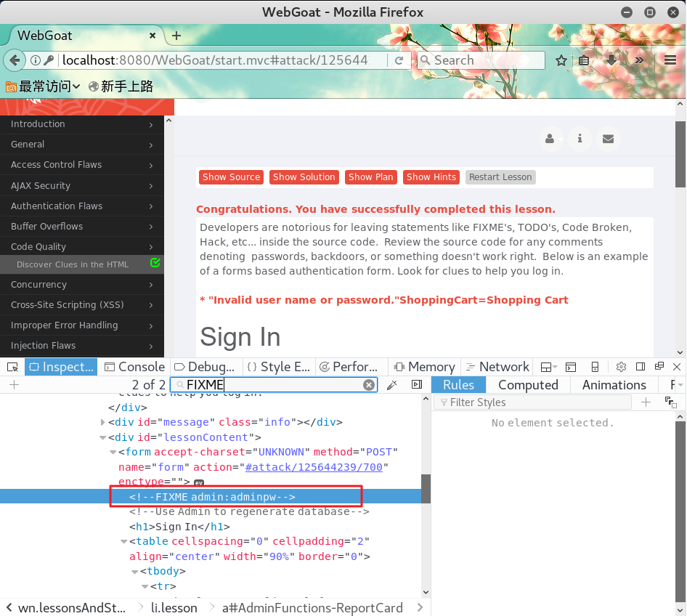687x616 pixels.
Task: Click the Restart Lesson button
Action: coord(500,177)
